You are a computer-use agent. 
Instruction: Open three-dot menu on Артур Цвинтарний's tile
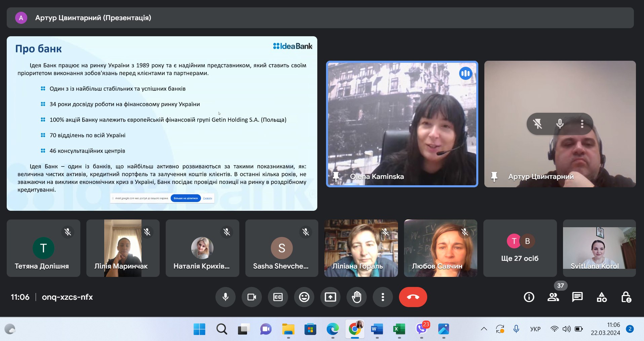[x=582, y=124]
